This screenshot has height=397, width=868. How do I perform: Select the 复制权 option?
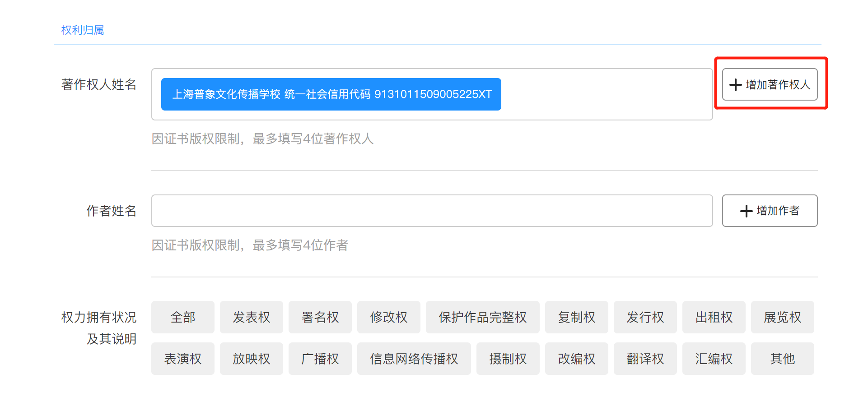coord(577,317)
